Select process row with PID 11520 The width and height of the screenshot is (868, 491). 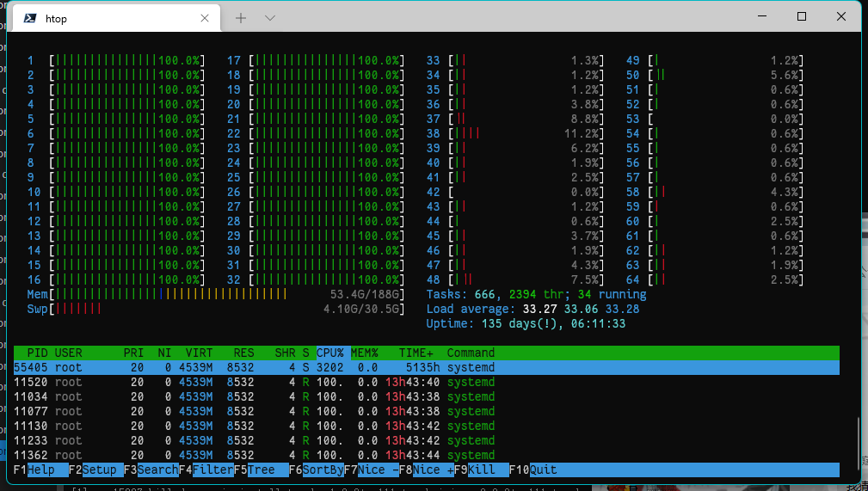click(426, 382)
